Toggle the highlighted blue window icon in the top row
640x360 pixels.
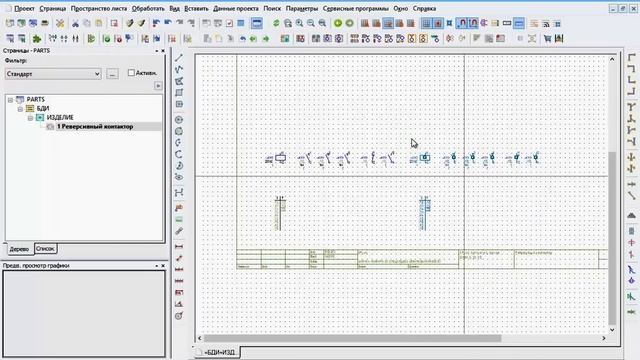[x=257, y=23]
